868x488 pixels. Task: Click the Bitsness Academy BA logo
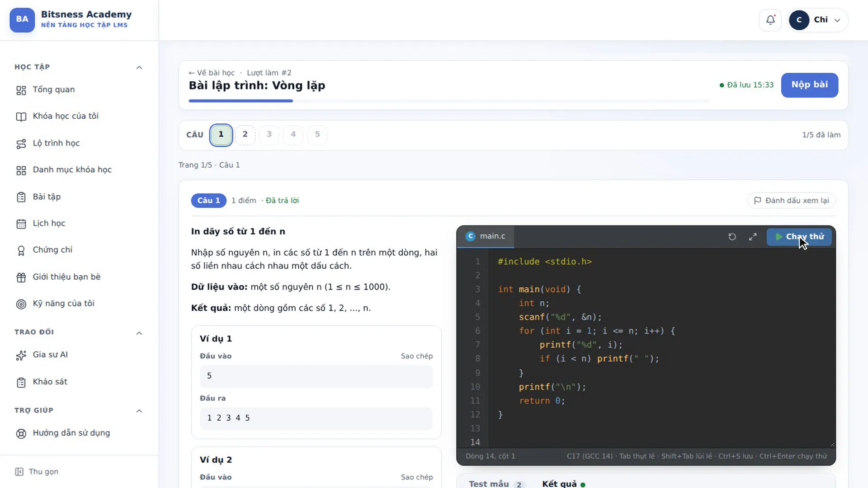point(22,20)
